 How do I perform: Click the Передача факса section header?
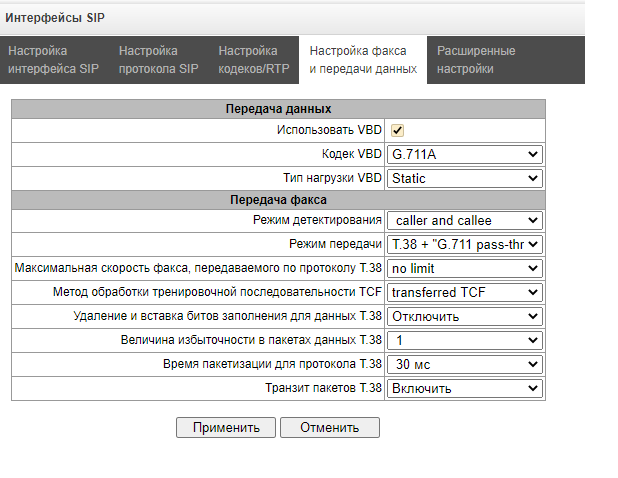[x=278, y=200]
